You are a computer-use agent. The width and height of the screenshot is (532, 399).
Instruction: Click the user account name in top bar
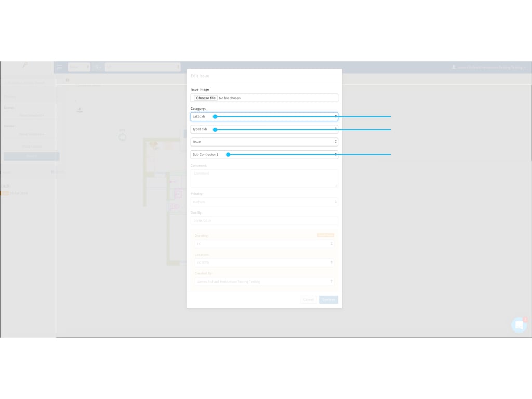coord(489,67)
